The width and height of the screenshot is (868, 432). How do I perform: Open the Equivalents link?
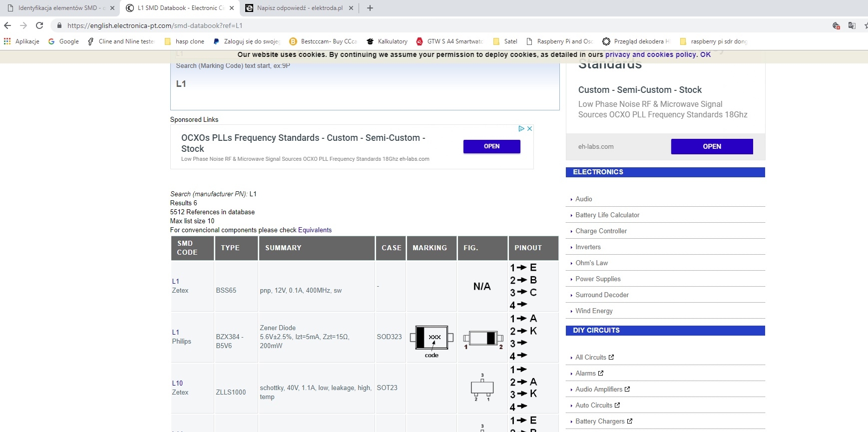click(x=315, y=230)
